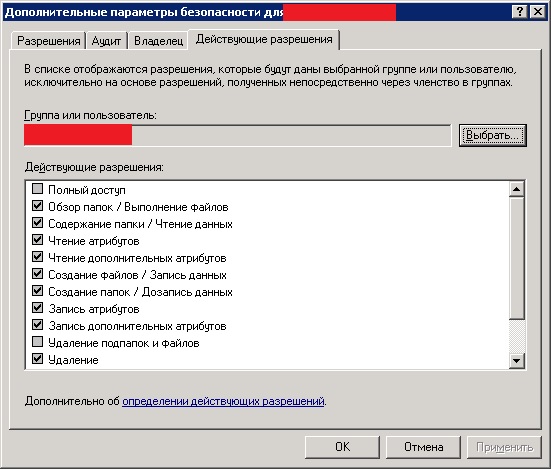Open the Владелец tab
Image resolution: width=551 pixels, height=469 pixels.
158,41
